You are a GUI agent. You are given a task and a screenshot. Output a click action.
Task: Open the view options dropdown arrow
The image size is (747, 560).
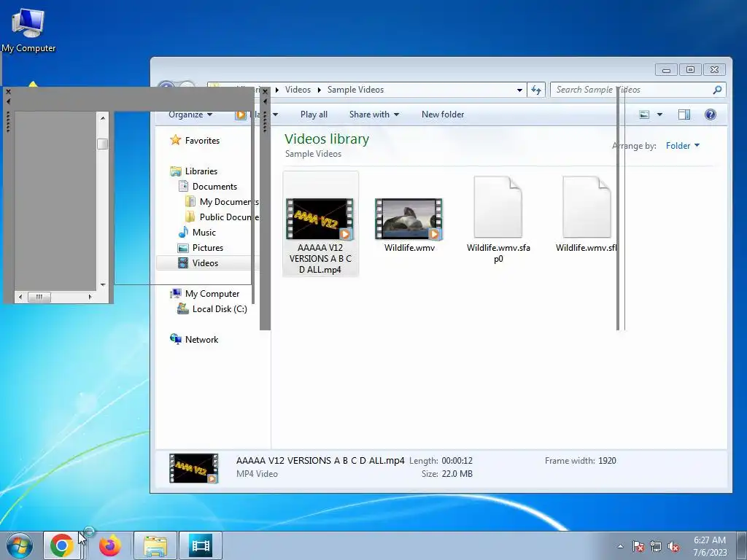point(659,114)
